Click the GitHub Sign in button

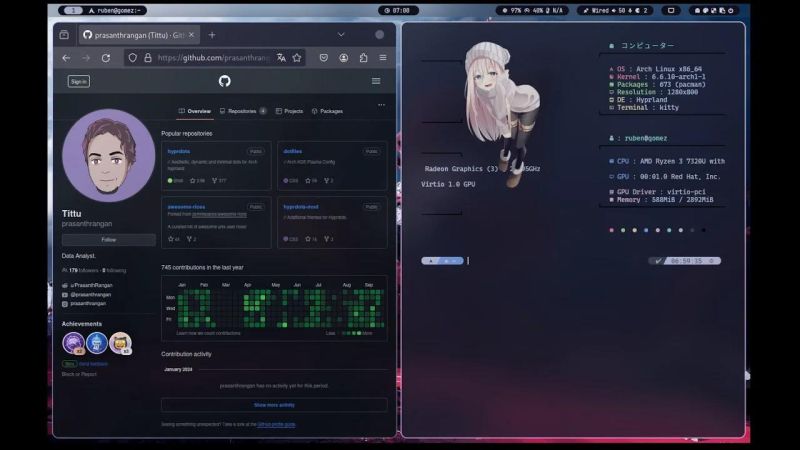79,81
